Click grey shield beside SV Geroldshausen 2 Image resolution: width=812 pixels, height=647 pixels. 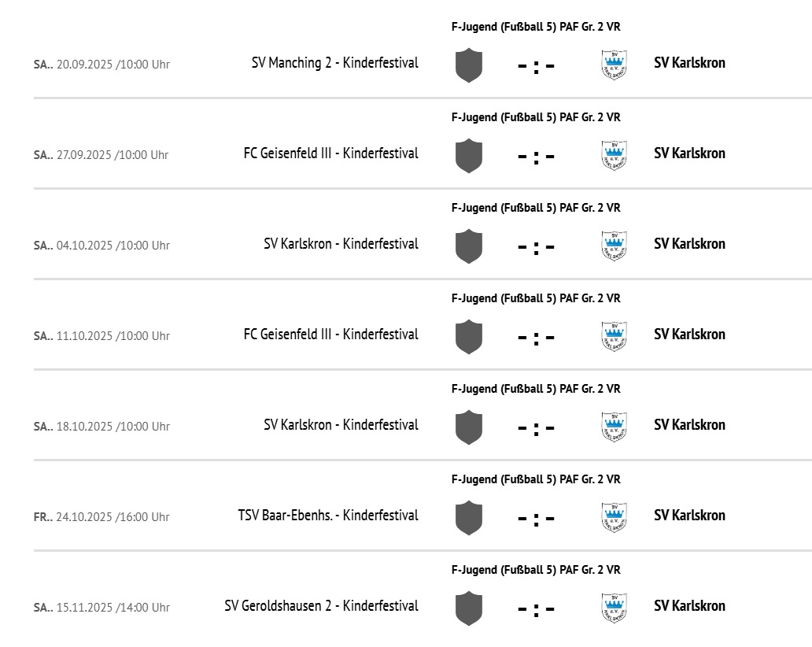coord(468,608)
